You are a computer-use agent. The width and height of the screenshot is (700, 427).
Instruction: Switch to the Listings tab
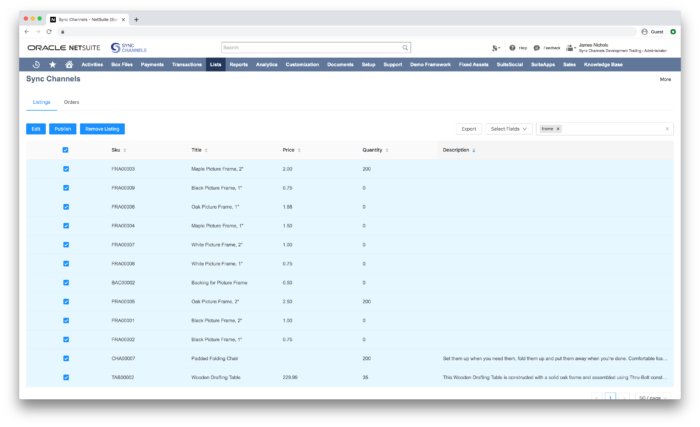point(42,102)
